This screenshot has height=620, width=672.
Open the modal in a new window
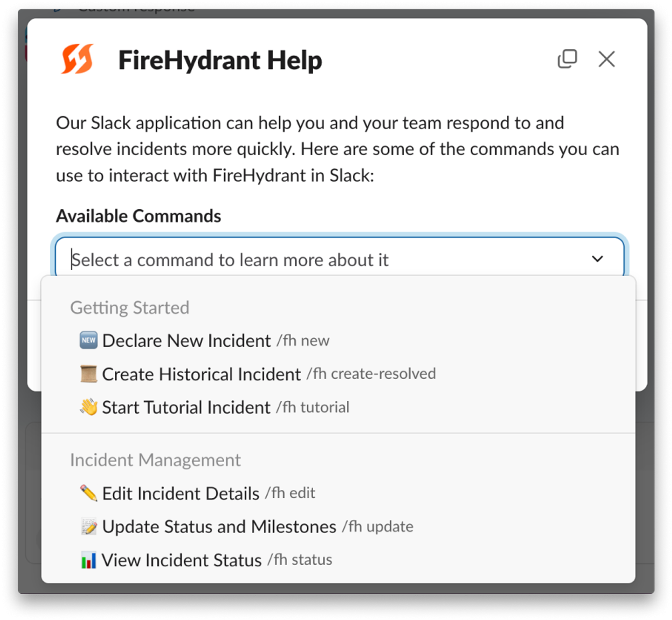567,59
